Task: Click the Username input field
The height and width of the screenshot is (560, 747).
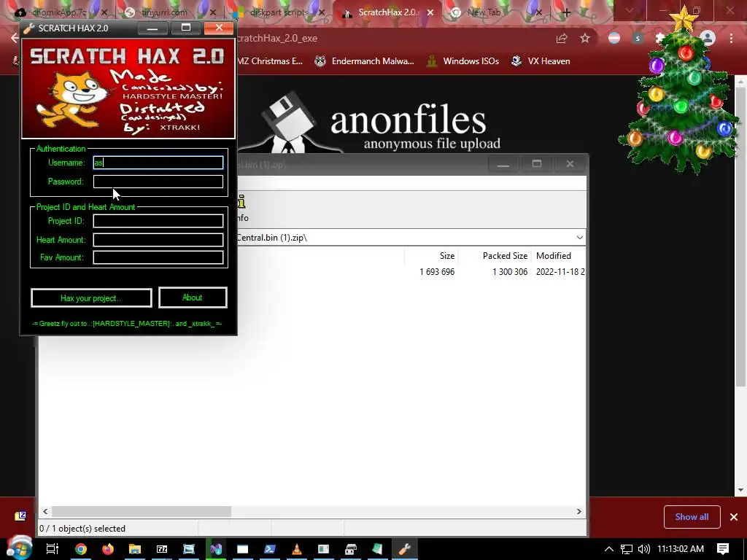Action: click(x=158, y=163)
